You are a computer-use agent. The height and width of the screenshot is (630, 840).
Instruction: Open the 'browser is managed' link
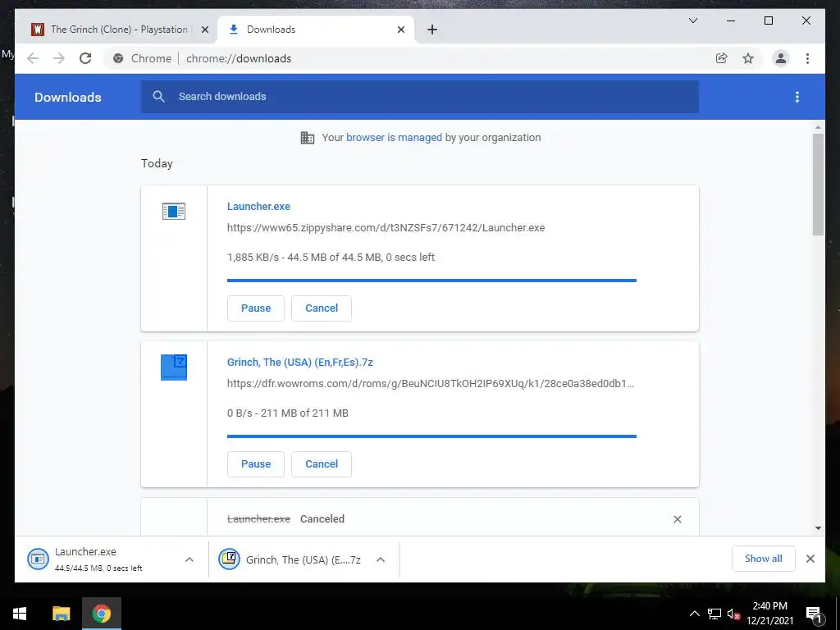click(394, 138)
